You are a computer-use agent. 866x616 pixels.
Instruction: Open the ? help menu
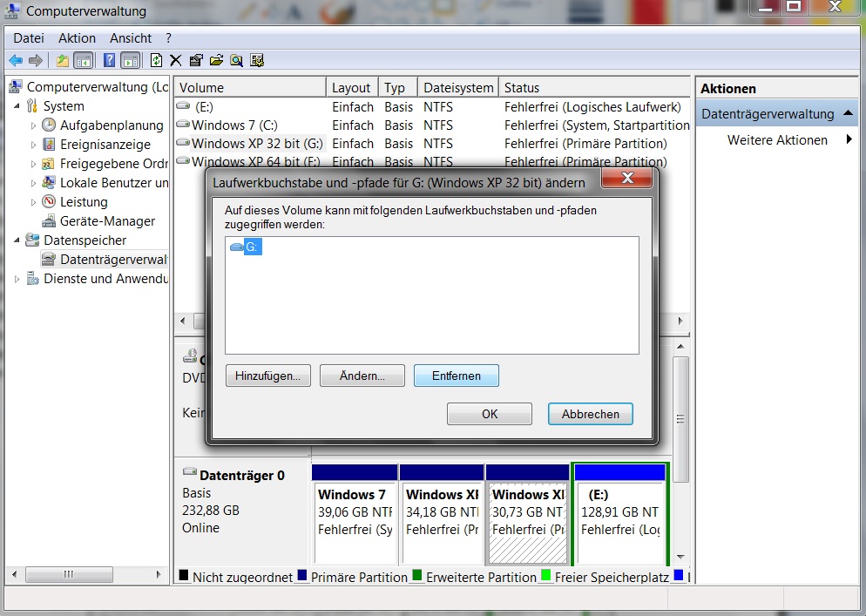coord(168,38)
